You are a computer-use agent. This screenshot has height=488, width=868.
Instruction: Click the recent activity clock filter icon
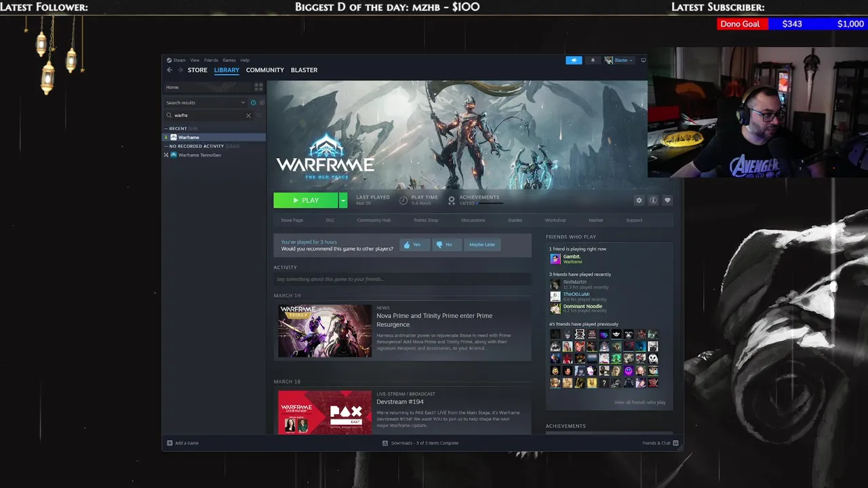253,102
